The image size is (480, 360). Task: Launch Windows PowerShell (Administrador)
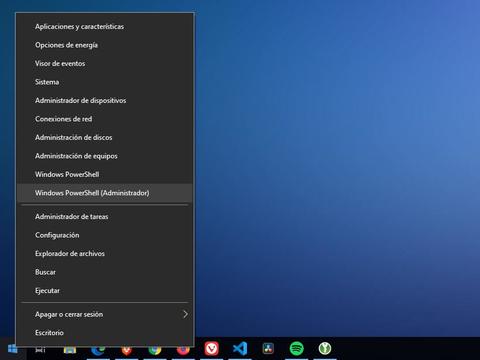[x=105, y=193]
